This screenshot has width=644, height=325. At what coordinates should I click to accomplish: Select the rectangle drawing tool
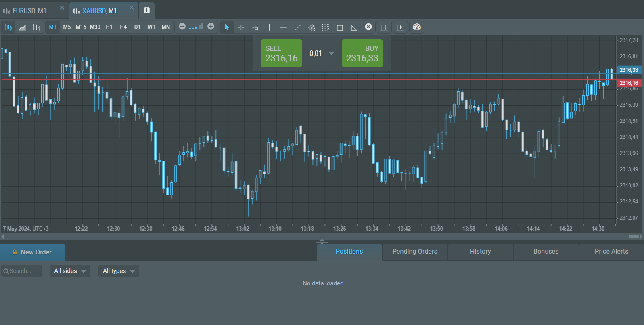pyautogui.click(x=340, y=27)
